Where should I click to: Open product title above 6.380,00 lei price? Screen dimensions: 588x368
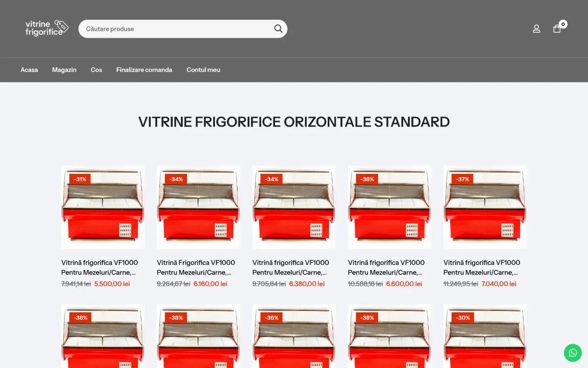pyautogui.click(x=291, y=267)
